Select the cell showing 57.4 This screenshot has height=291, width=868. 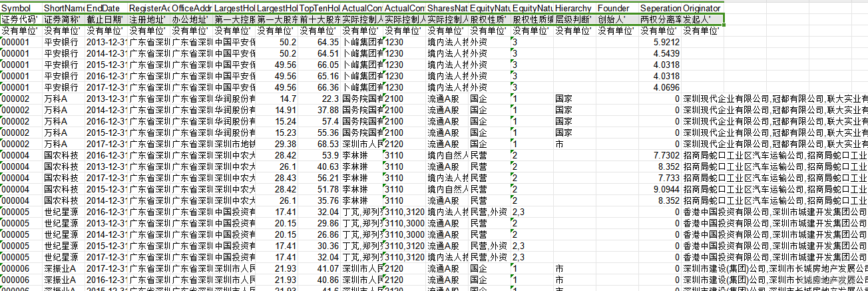click(320, 121)
